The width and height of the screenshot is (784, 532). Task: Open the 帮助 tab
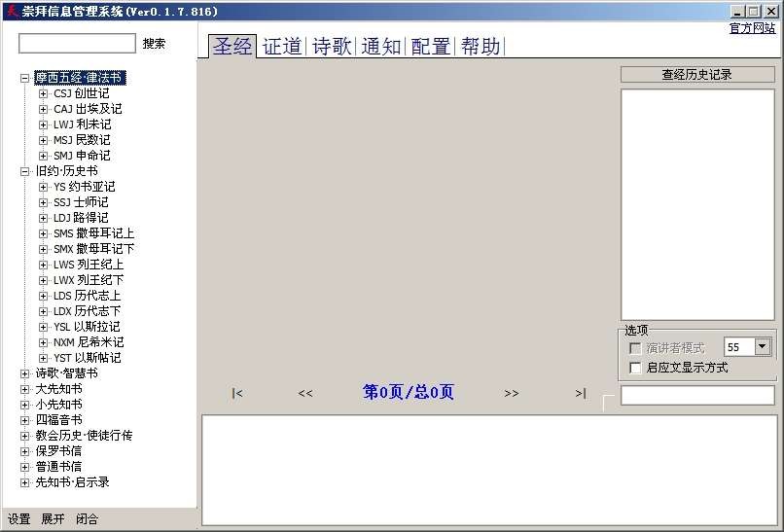coord(480,47)
